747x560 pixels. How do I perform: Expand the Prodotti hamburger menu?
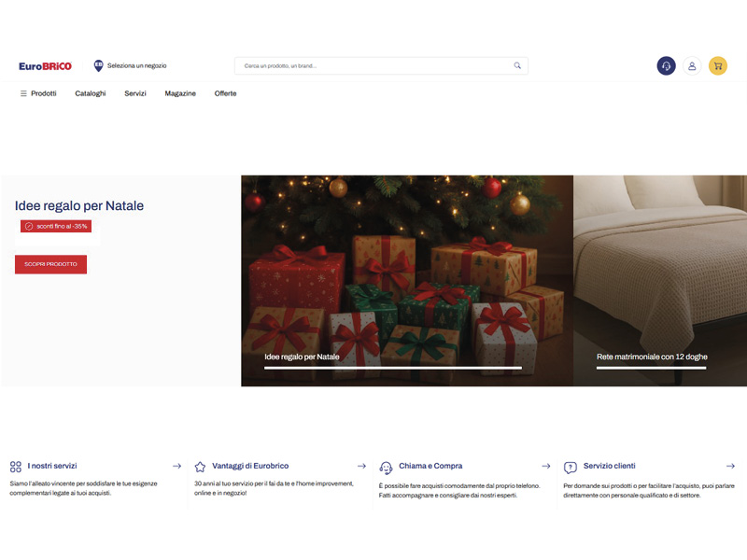pyautogui.click(x=24, y=93)
